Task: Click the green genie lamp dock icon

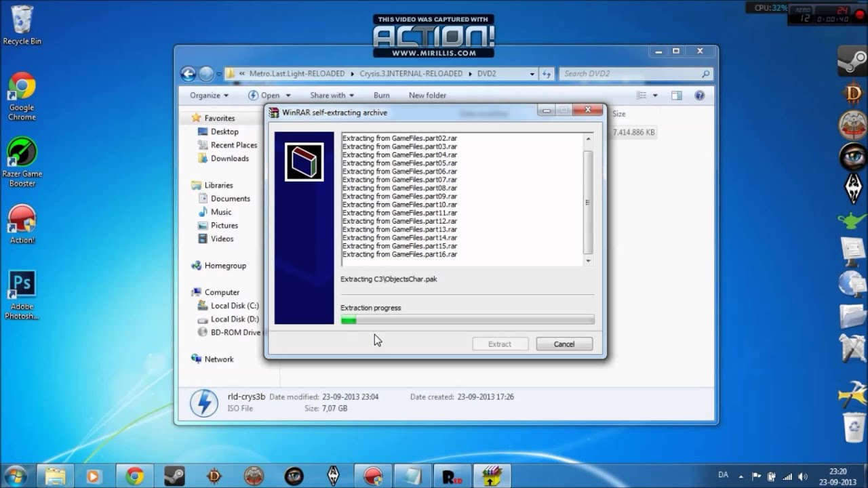Action: (x=852, y=220)
